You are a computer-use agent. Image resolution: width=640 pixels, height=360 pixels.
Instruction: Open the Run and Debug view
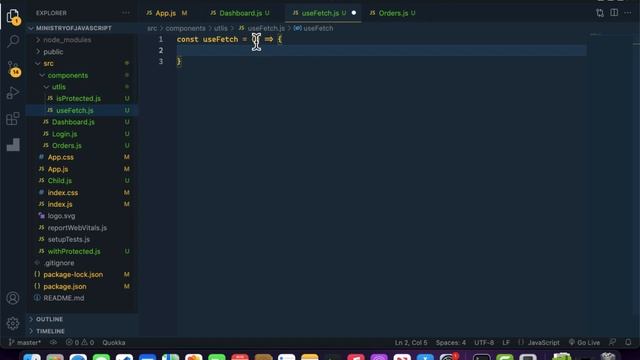[13, 93]
